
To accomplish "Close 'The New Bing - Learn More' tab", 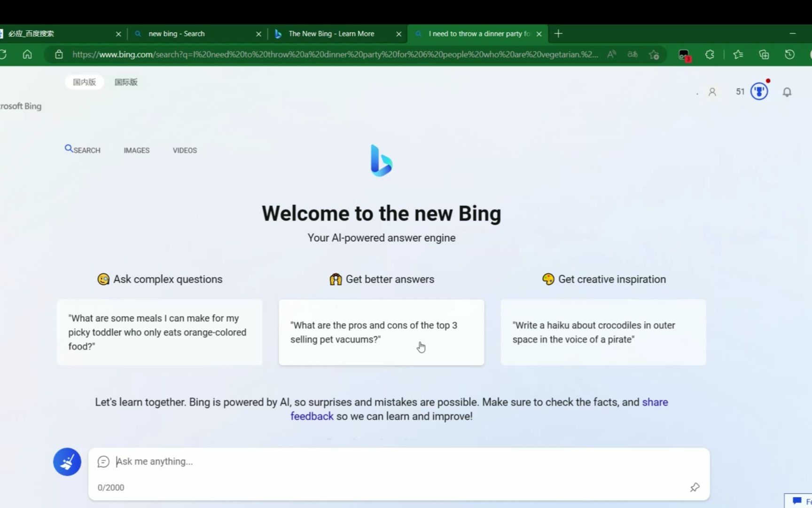I will 398,34.
